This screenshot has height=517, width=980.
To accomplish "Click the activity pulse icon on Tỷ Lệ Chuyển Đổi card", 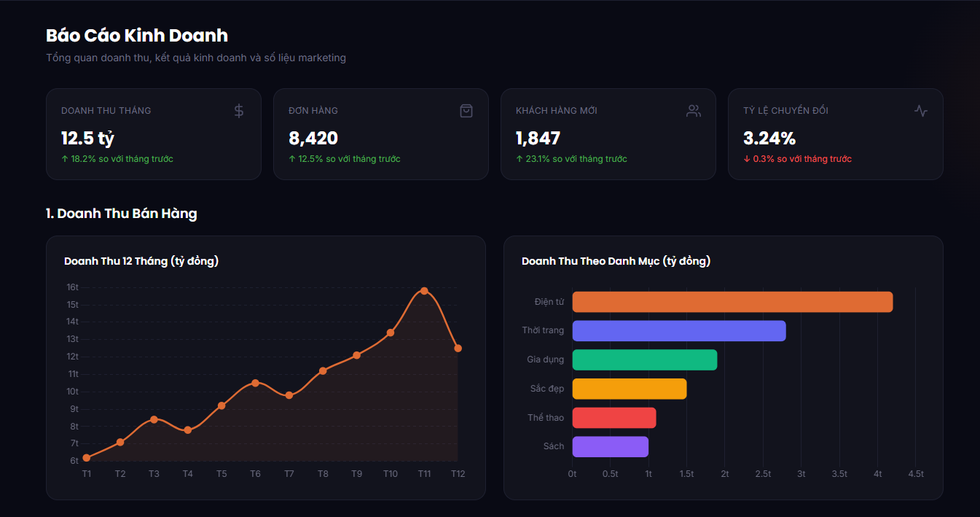I will pyautogui.click(x=921, y=111).
